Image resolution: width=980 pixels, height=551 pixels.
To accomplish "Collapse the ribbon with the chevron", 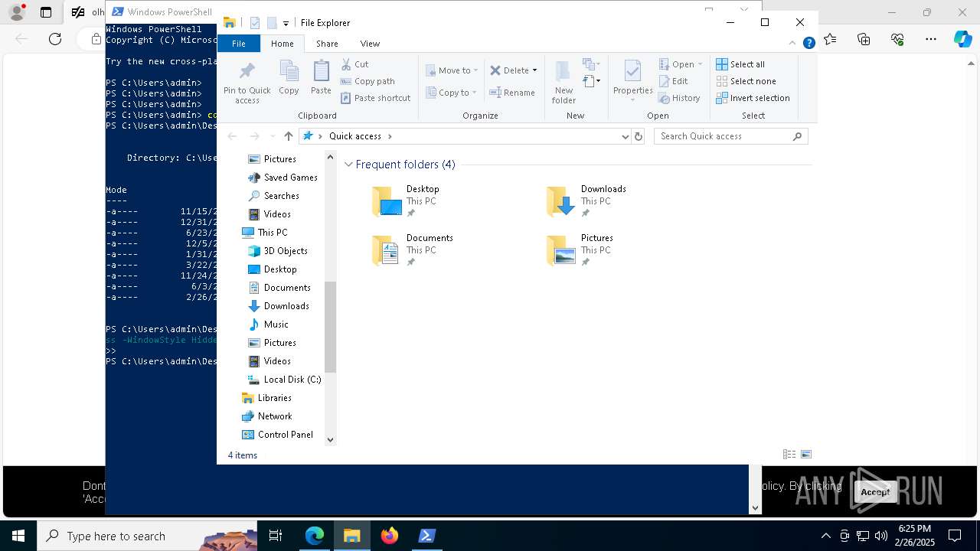I will (792, 44).
